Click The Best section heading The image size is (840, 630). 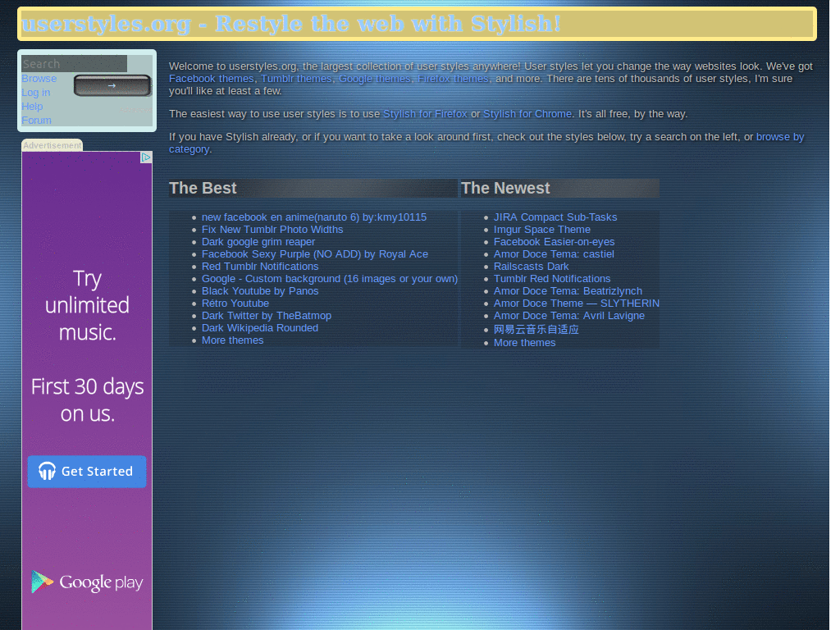(x=203, y=188)
